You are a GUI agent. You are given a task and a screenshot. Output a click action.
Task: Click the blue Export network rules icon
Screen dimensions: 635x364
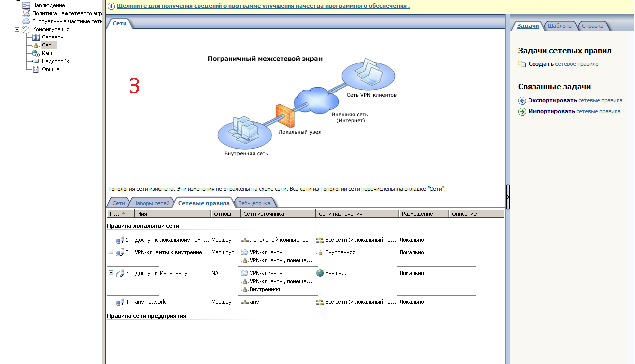[x=522, y=101]
